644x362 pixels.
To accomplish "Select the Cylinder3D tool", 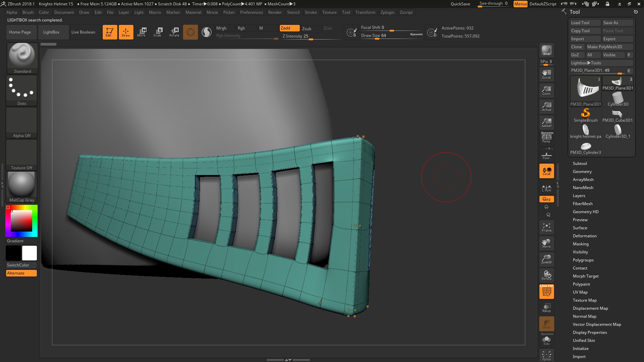I will 618,99.
